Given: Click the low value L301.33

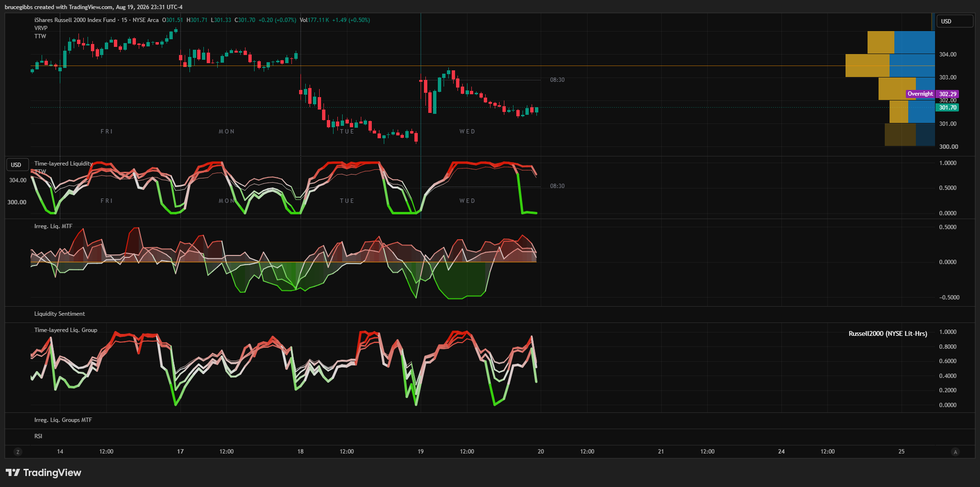Looking at the screenshot, I should [x=221, y=20].
